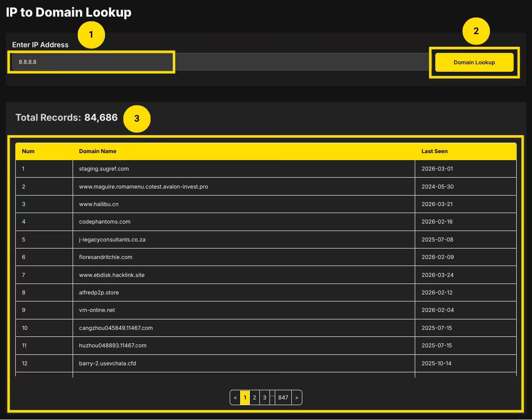
Task: Go to previous page using the < arrow
Action: pos(235,398)
